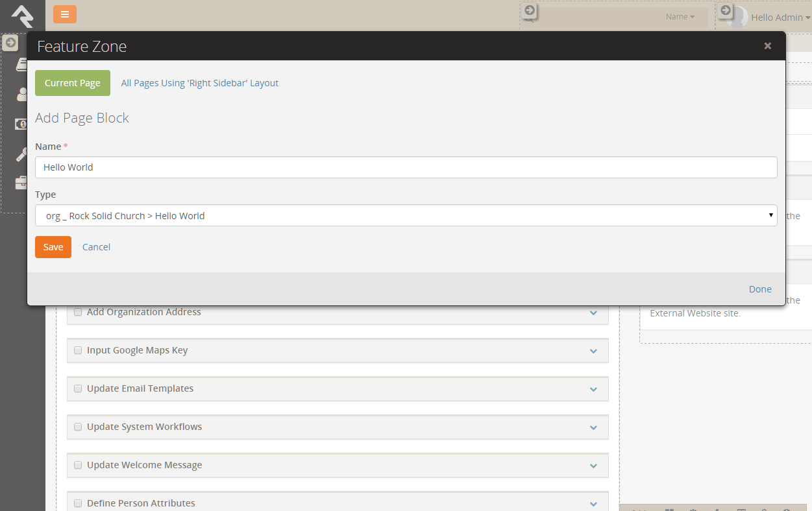Close the Feature Zone dialog with the X
Image resolution: width=812 pixels, height=511 pixels.
point(767,45)
